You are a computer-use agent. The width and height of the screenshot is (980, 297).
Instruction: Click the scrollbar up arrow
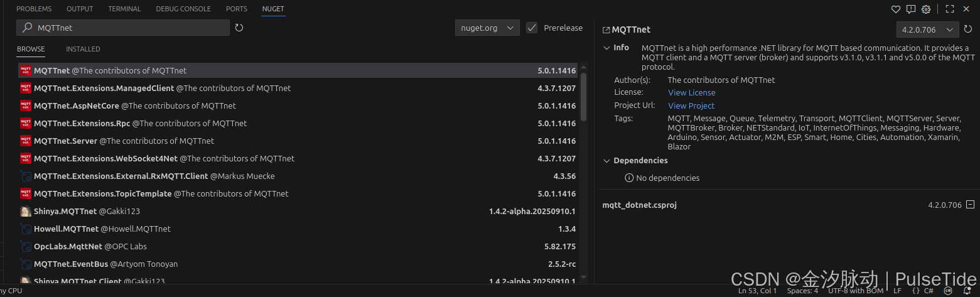click(x=583, y=67)
